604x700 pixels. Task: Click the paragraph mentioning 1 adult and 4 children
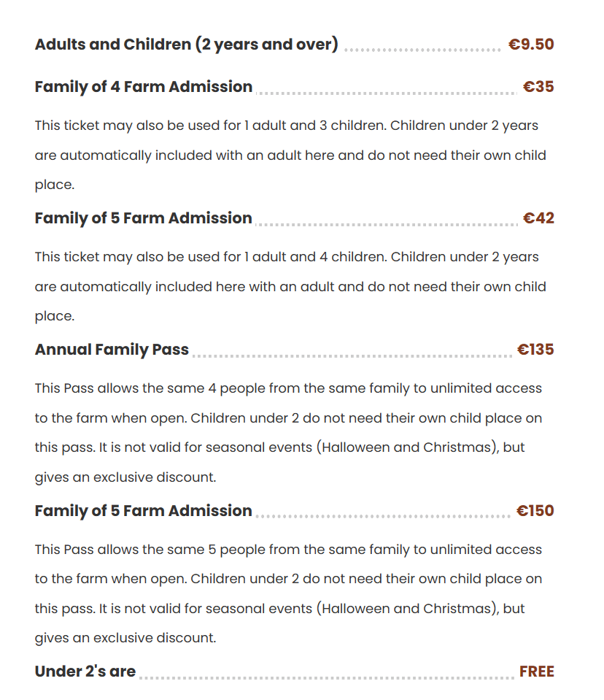[x=290, y=286]
